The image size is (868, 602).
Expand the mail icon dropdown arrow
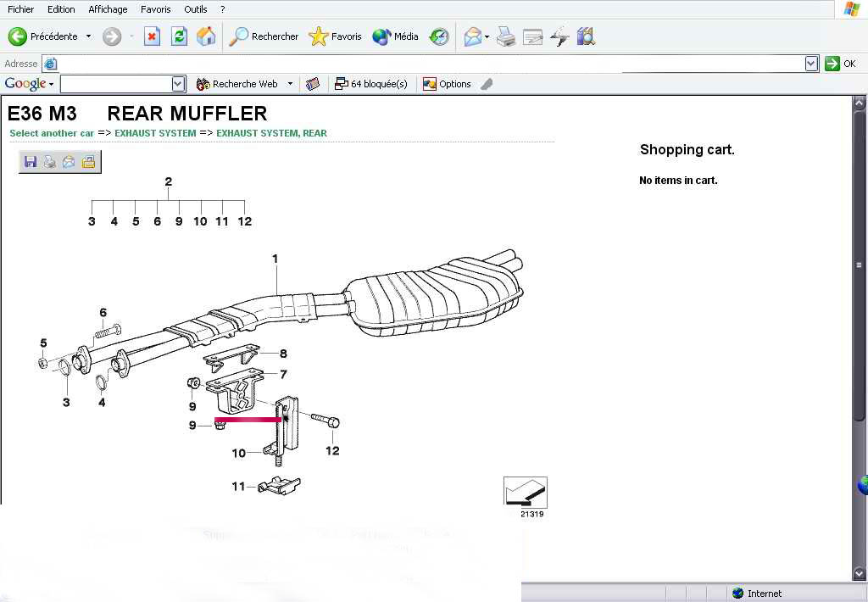pyautogui.click(x=487, y=37)
